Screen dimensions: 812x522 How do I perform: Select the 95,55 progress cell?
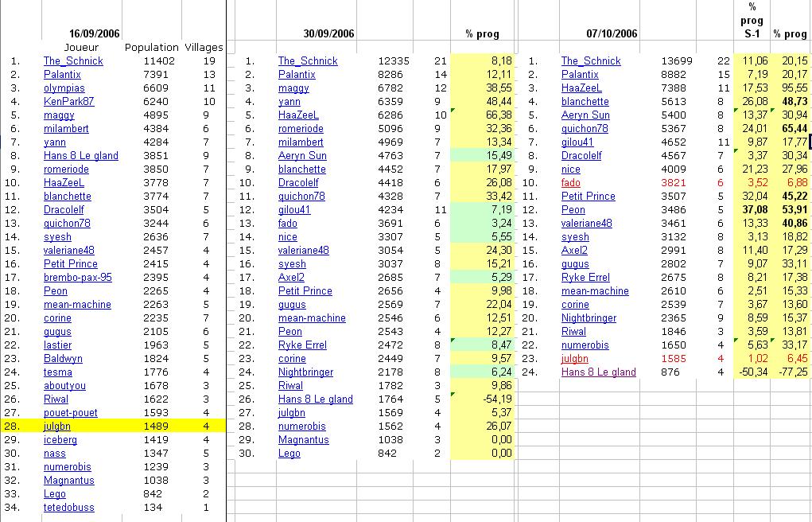pos(795,88)
